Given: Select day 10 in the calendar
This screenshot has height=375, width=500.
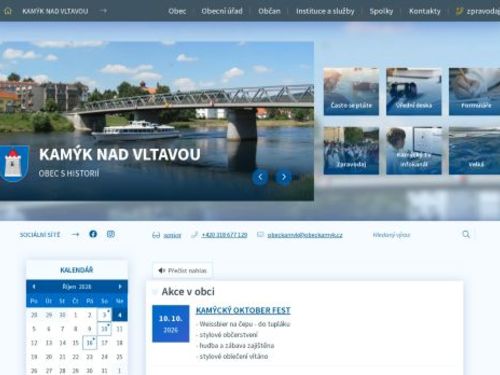Looking at the screenshot, I should click(x=104, y=329).
